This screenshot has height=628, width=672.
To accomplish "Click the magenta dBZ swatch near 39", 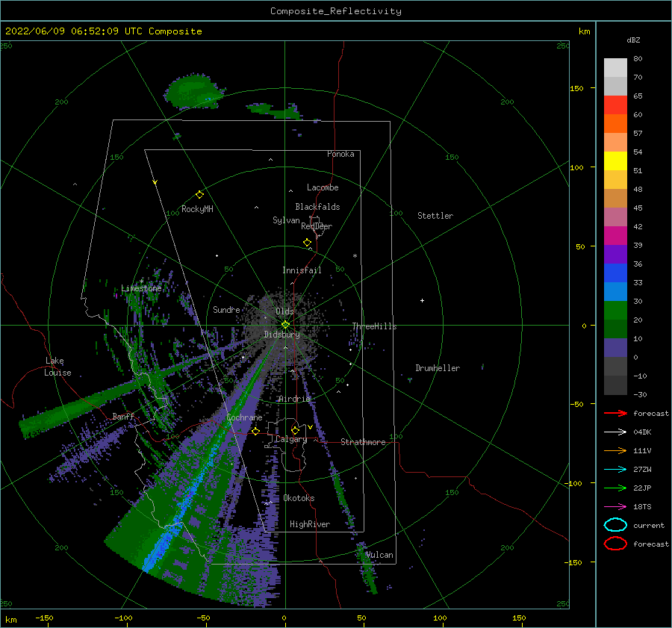I will [x=615, y=236].
